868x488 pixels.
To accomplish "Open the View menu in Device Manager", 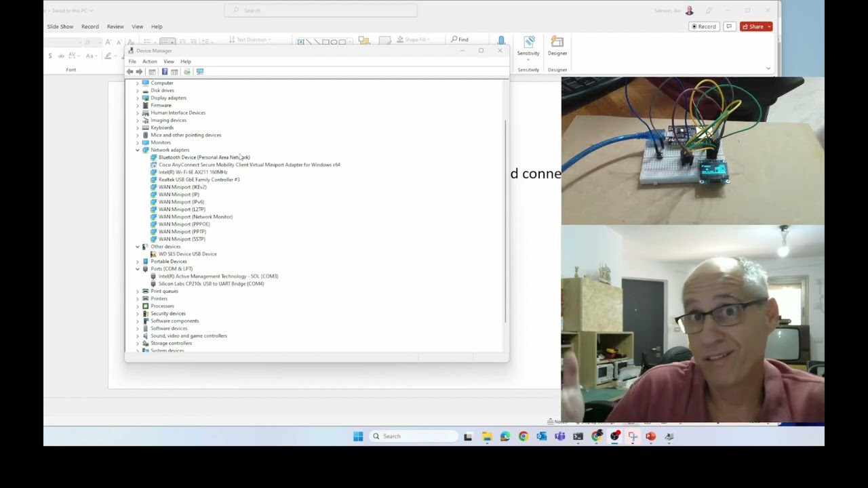I will tap(169, 62).
